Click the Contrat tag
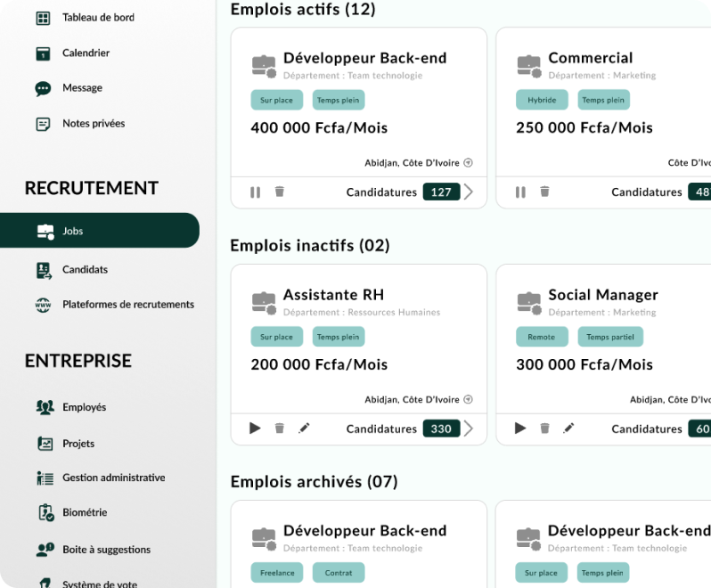The image size is (711, 588). 339,573
